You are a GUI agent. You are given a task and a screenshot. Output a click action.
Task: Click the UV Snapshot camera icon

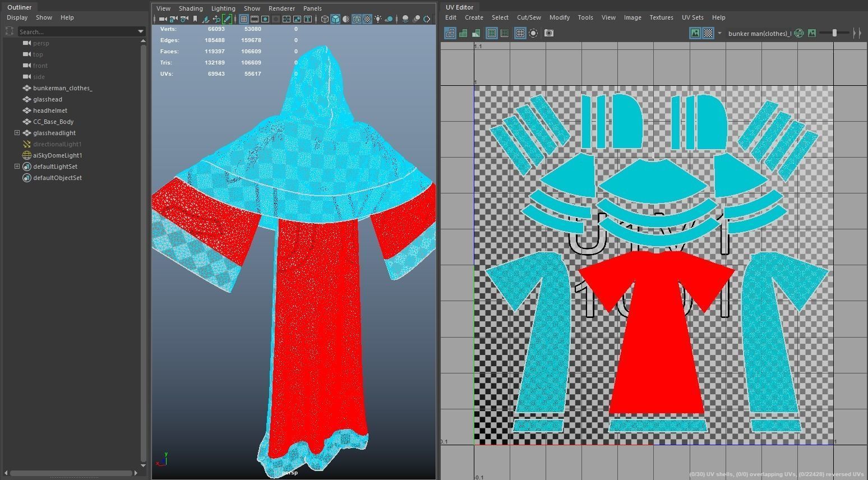pyautogui.click(x=549, y=33)
